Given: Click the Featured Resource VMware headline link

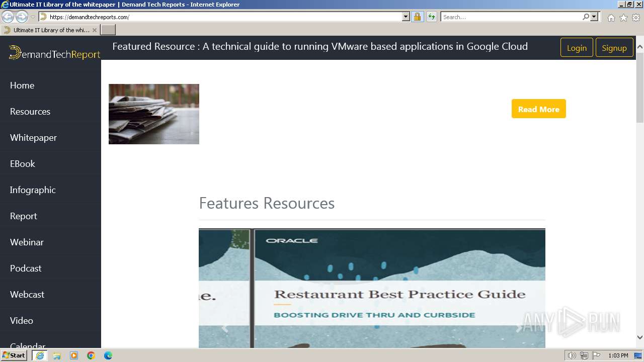Looking at the screenshot, I should click(x=320, y=46).
